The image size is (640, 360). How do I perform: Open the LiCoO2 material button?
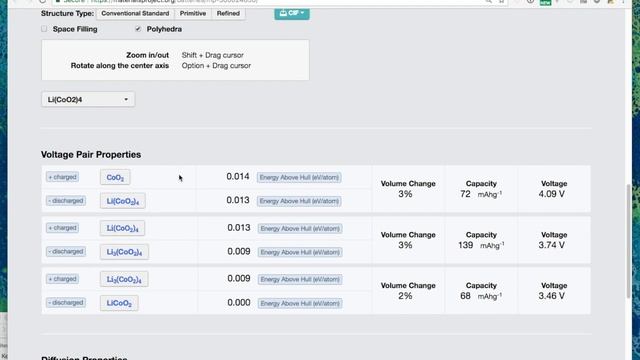point(119,303)
